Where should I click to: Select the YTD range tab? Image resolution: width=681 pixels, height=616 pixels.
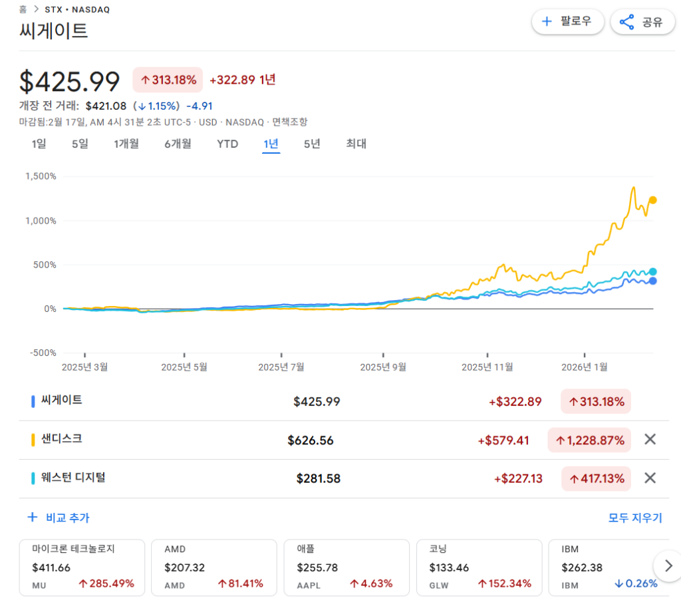tap(227, 144)
